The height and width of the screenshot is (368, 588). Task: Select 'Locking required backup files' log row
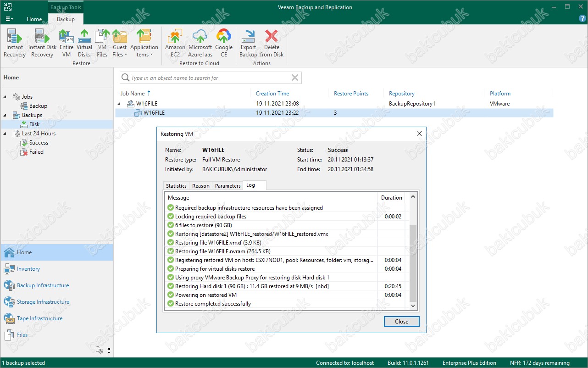click(285, 217)
